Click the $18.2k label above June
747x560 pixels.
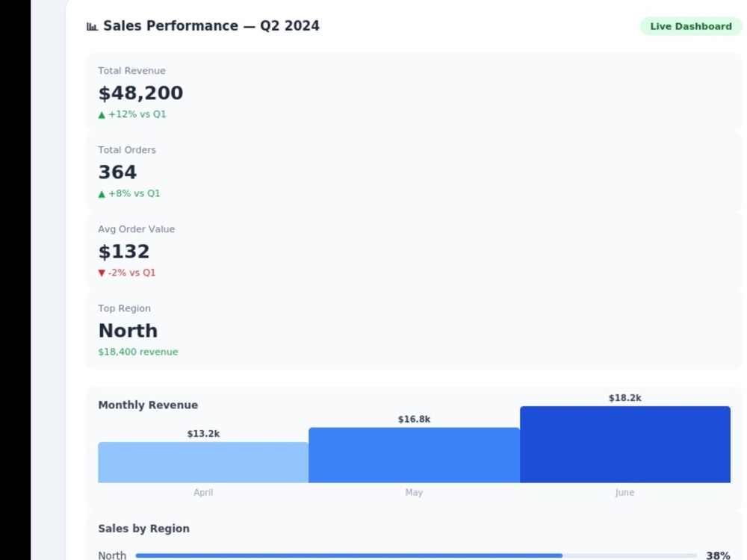coord(625,398)
